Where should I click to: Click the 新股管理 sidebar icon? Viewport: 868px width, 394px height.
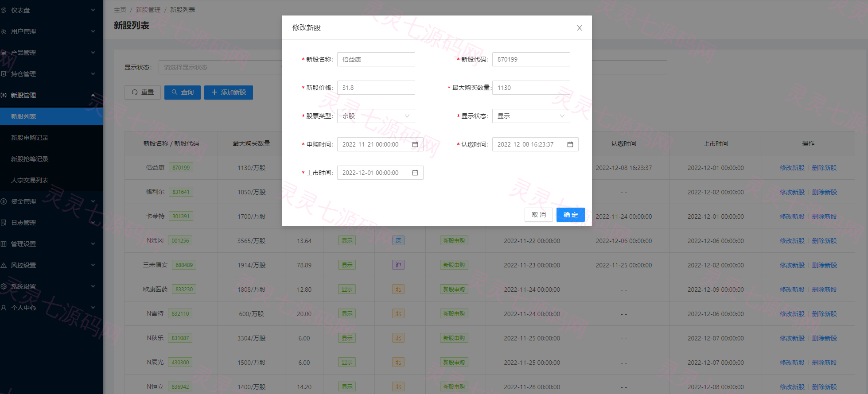point(4,95)
